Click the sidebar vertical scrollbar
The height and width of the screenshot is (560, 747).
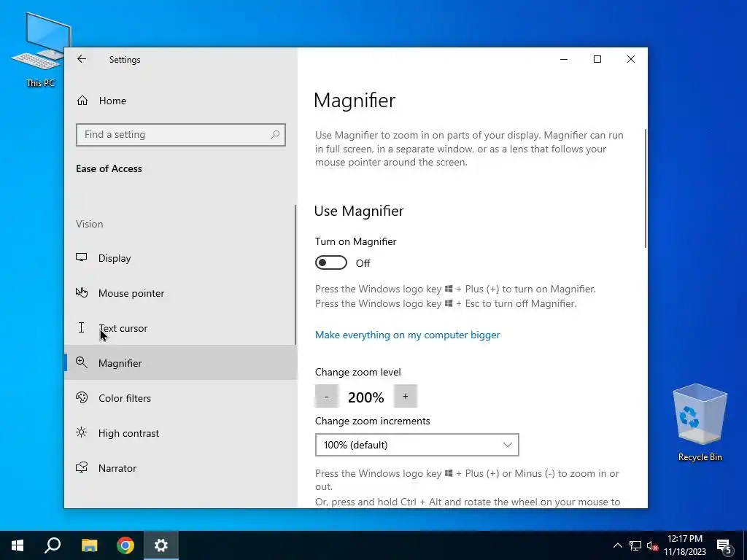click(x=295, y=275)
